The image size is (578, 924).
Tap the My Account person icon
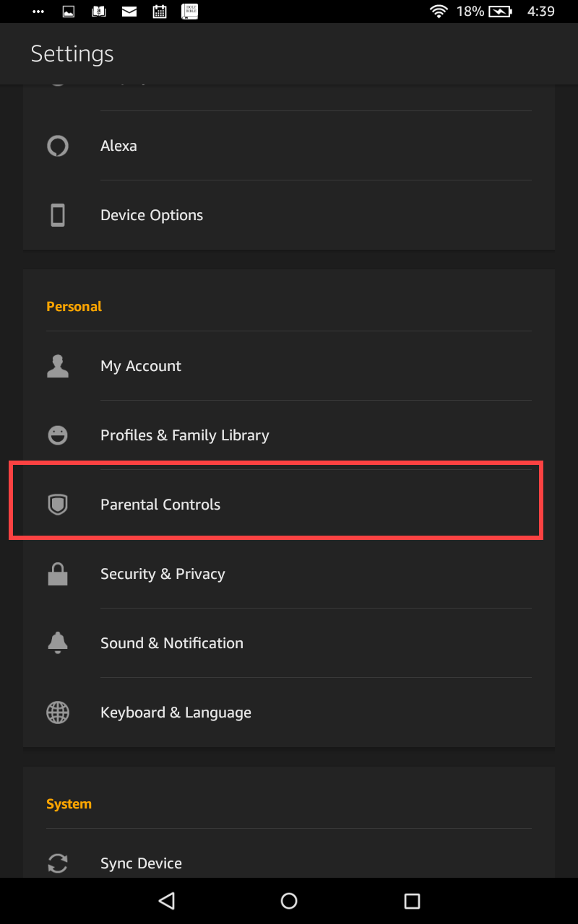click(x=58, y=366)
